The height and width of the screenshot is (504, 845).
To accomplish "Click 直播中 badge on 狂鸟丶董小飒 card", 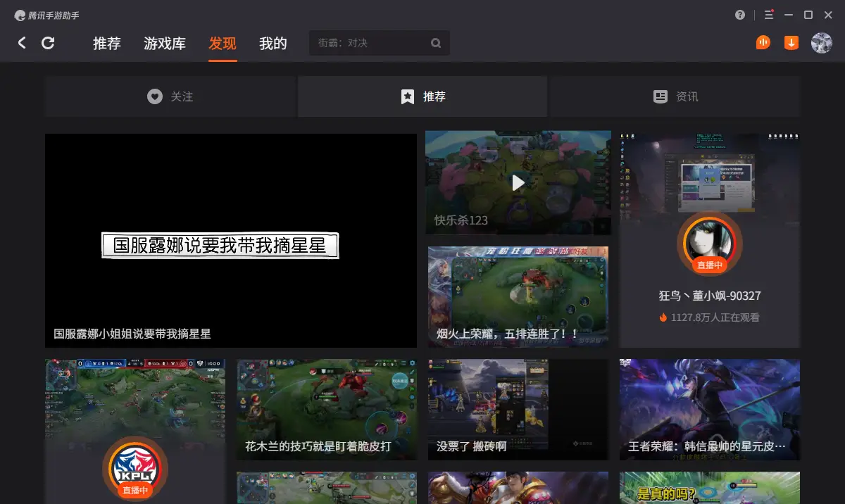I will click(709, 265).
